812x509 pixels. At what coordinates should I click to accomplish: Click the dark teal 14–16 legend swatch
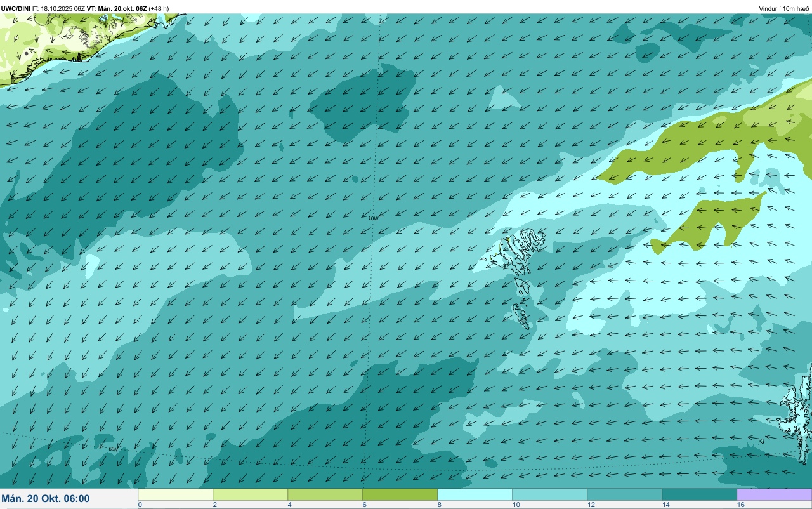[700, 494]
